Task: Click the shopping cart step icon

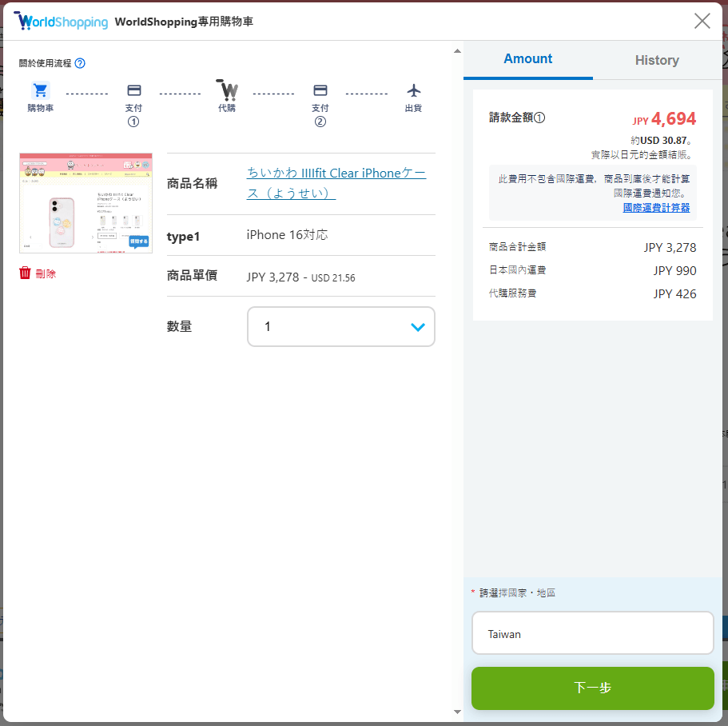Action: (x=40, y=90)
